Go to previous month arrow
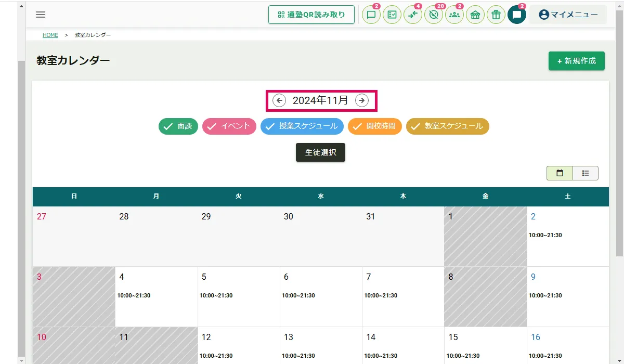 (x=279, y=100)
